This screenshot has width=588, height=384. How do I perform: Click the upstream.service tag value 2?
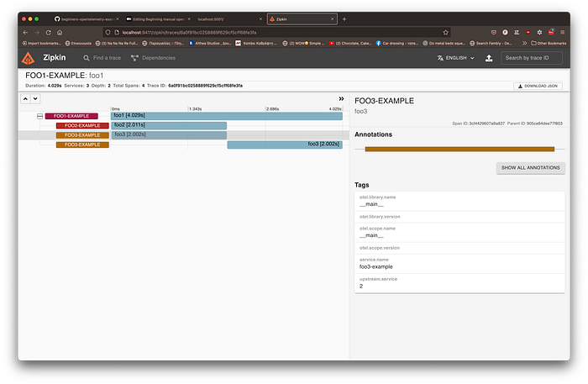(361, 287)
